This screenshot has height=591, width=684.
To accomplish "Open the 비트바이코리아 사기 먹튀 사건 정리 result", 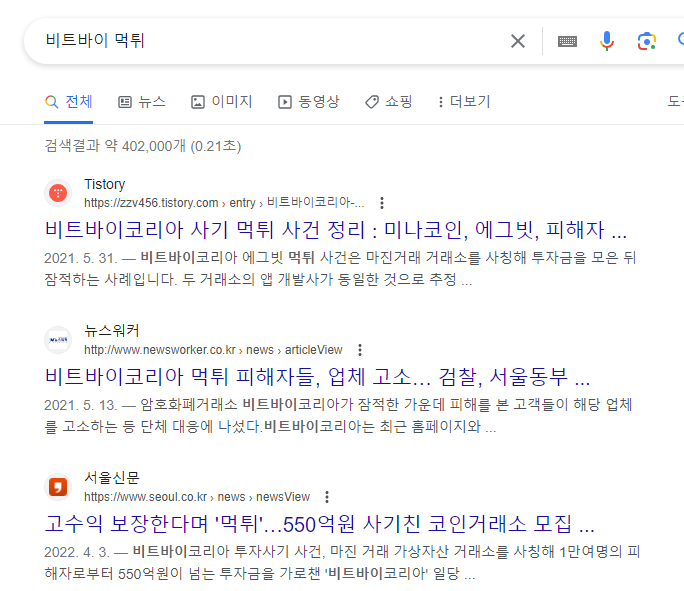I will 335,230.
